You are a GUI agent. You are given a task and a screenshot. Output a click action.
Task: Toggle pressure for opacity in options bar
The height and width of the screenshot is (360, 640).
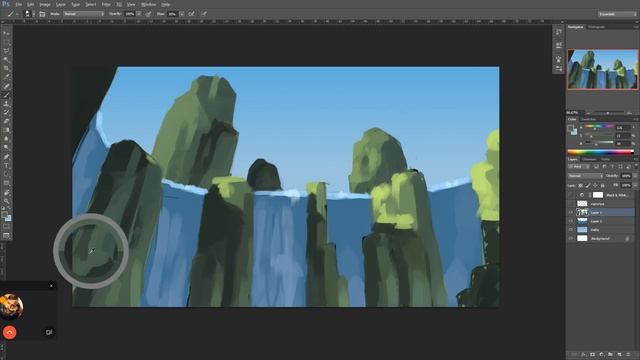[149, 13]
